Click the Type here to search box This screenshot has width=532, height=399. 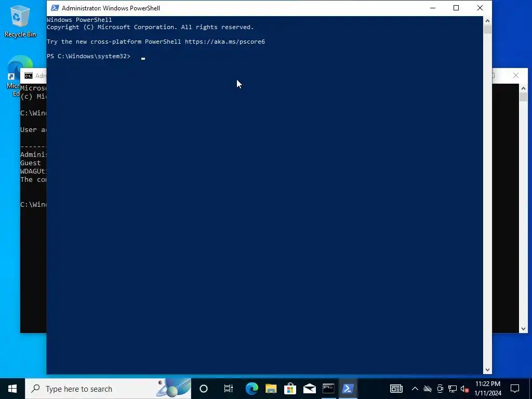coord(108,389)
